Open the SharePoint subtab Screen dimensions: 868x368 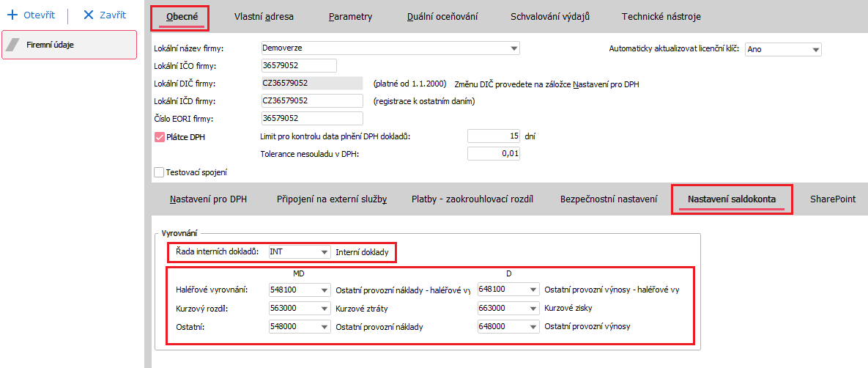pyautogui.click(x=833, y=199)
